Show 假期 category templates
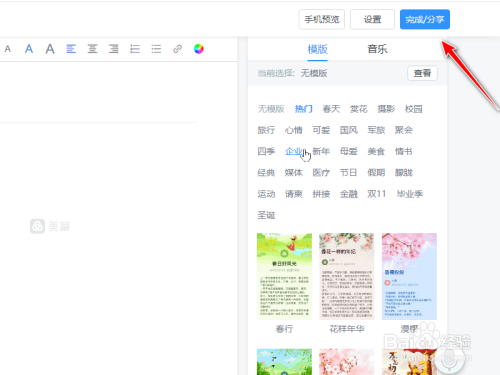500x375 pixels. [376, 173]
